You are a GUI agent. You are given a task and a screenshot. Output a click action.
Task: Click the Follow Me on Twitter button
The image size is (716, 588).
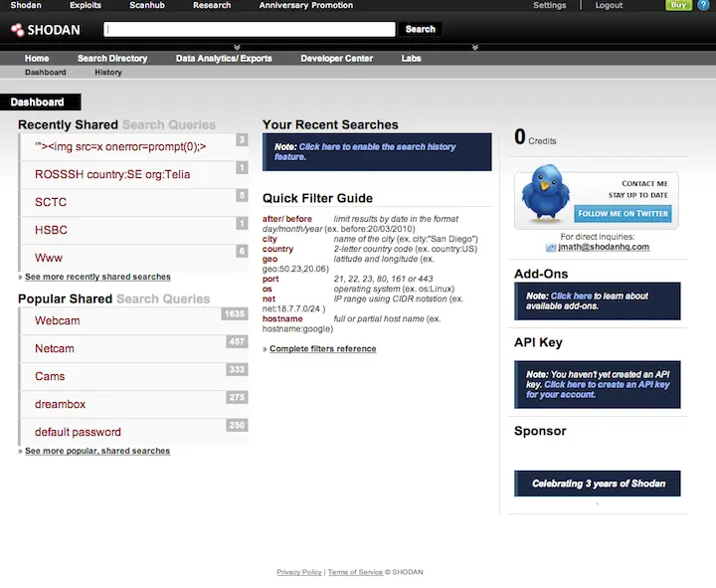click(x=623, y=213)
